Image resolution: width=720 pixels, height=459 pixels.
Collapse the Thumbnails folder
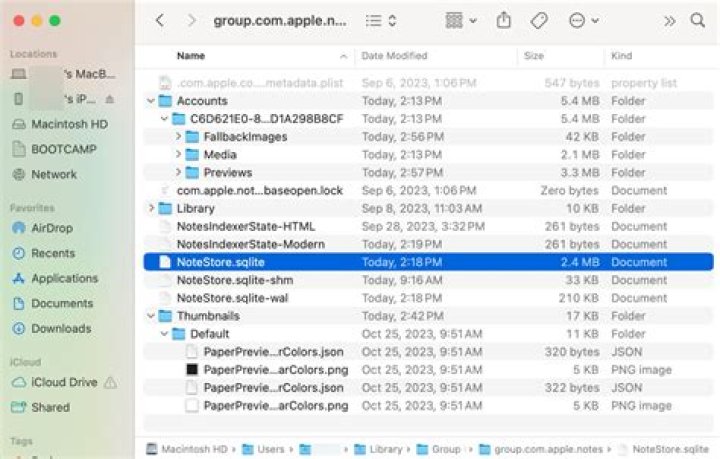(x=151, y=316)
